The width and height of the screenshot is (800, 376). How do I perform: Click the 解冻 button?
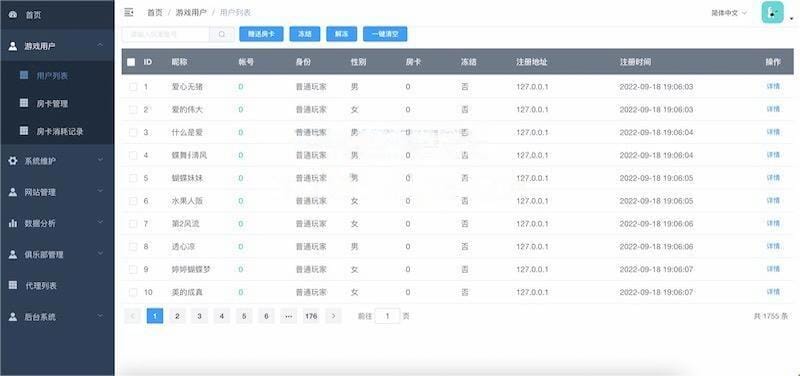[x=341, y=34]
